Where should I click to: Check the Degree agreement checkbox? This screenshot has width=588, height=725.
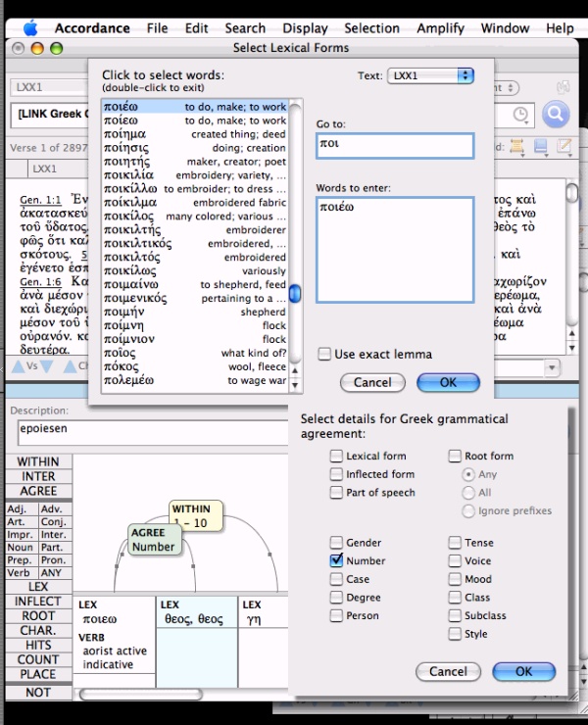pos(336,598)
